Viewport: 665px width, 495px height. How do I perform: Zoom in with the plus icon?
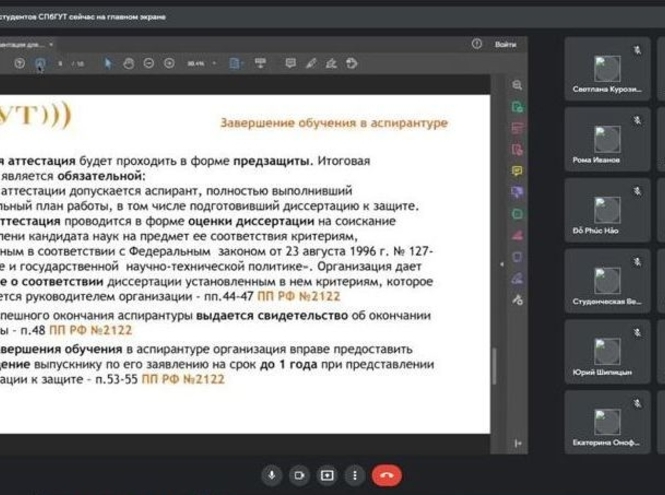pos(169,64)
